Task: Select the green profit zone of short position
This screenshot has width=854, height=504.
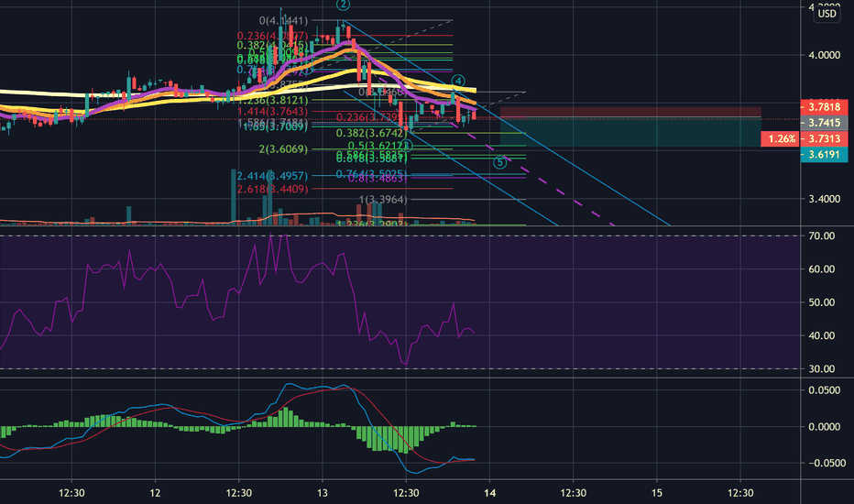Action: [630, 132]
